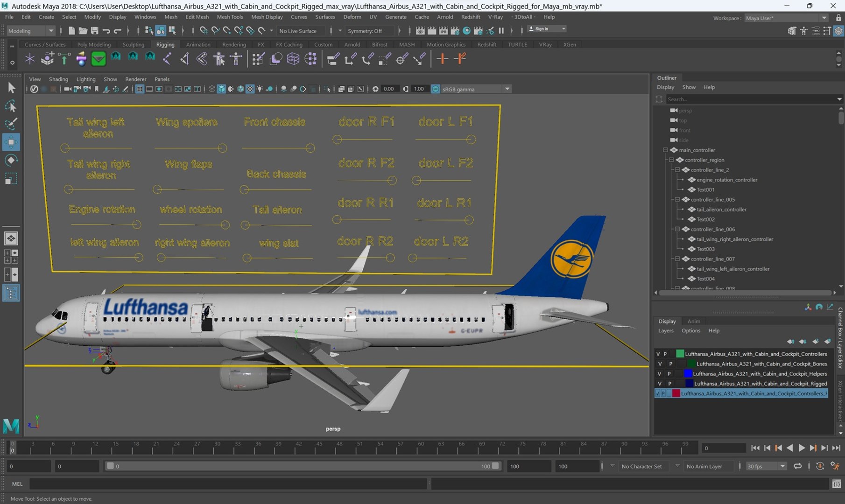Switch to the Anim layer tab
This screenshot has width=845, height=504.
tap(693, 321)
